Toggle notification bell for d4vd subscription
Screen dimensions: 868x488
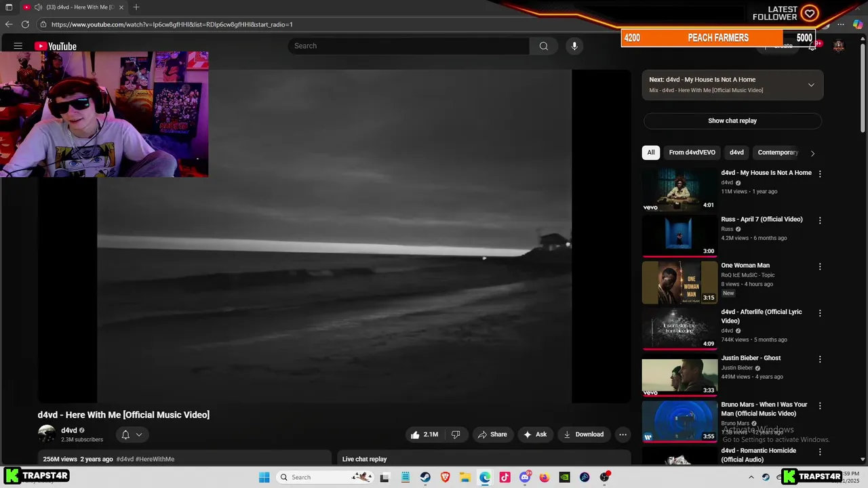132,434
